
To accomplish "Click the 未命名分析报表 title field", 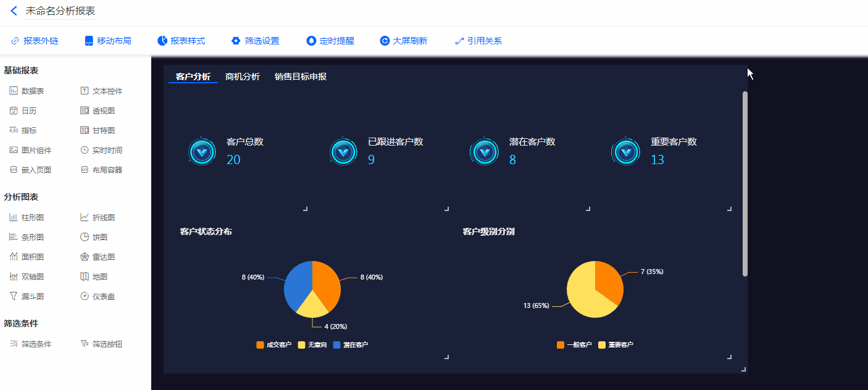I will click(61, 11).
